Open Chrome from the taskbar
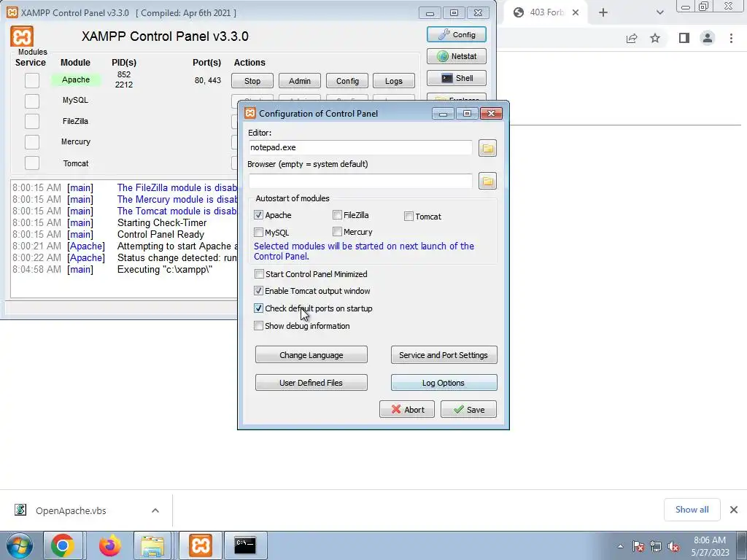Screen dimensions: 747x560 (63, 545)
